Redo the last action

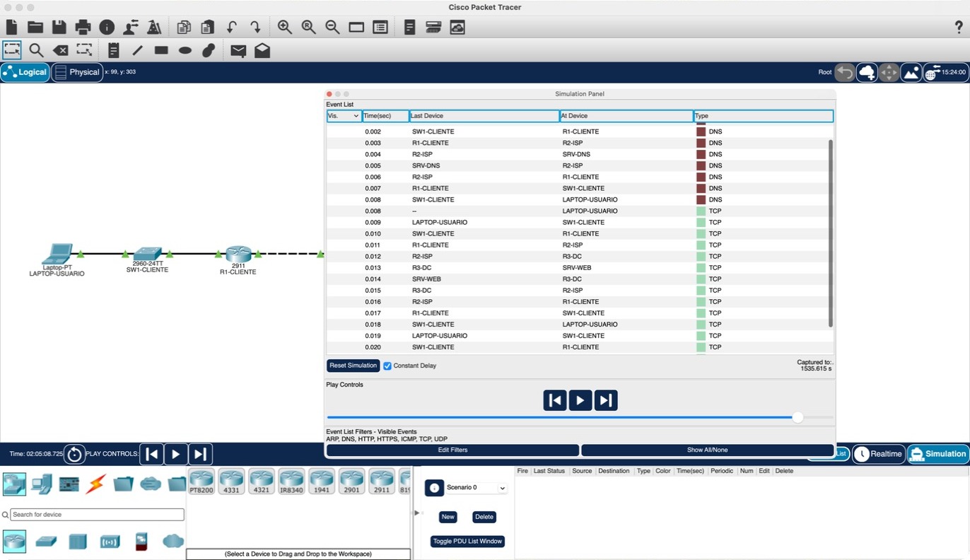(x=255, y=28)
